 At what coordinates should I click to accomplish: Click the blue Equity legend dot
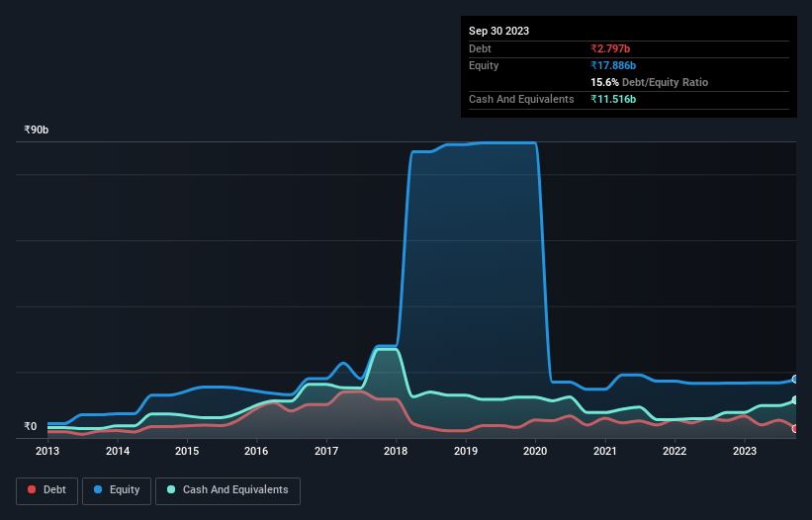tap(98, 489)
